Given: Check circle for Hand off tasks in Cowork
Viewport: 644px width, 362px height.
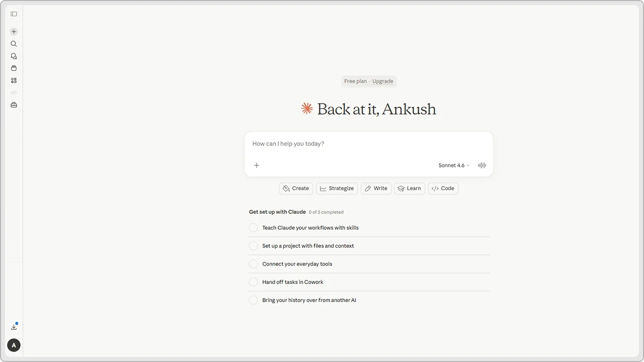Looking at the screenshot, I should (x=253, y=282).
